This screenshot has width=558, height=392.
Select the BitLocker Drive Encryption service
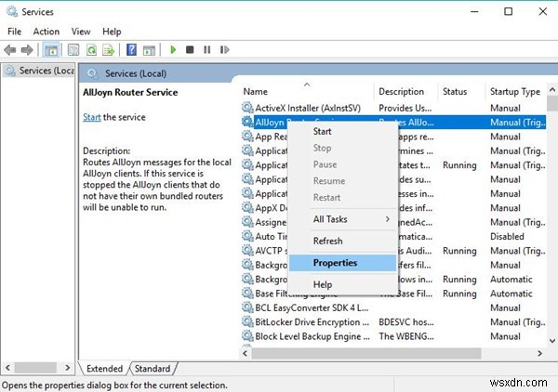coord(312,322)
